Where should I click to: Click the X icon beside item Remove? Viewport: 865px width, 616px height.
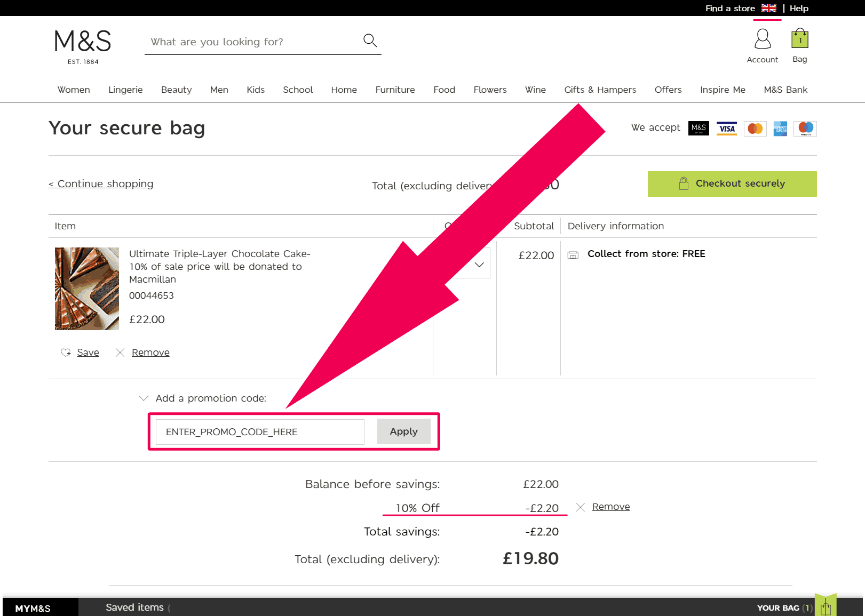[x=120, y=353]
